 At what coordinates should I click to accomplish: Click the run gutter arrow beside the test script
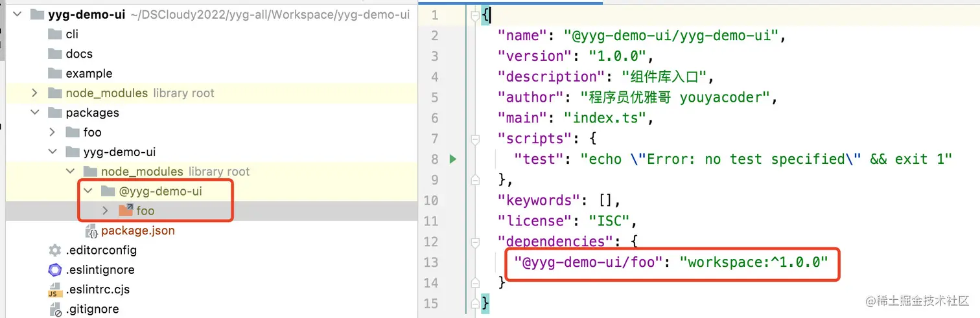click(x=453, y=159)
